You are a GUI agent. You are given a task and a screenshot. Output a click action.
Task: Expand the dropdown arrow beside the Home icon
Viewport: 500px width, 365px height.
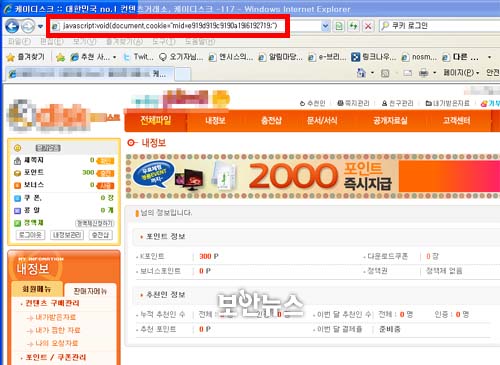click(x=372, y=73)
